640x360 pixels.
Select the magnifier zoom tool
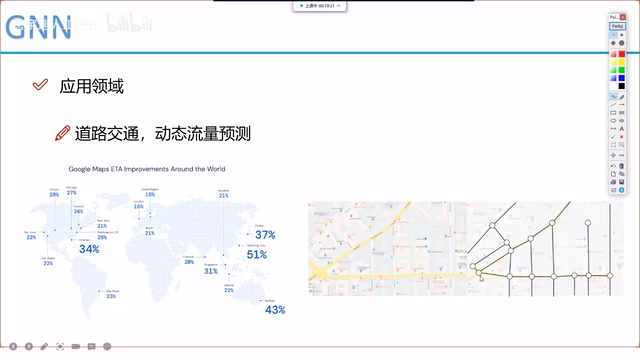622,145
